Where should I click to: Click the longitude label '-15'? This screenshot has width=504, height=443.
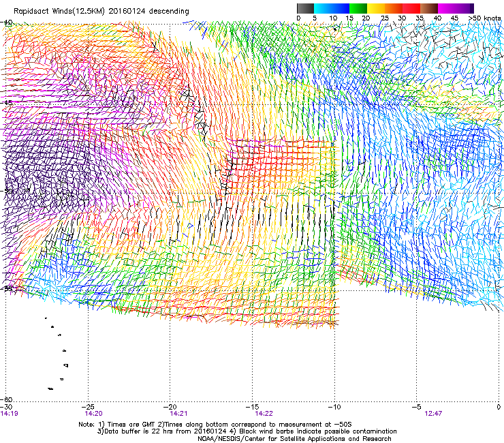coord(252,407)
